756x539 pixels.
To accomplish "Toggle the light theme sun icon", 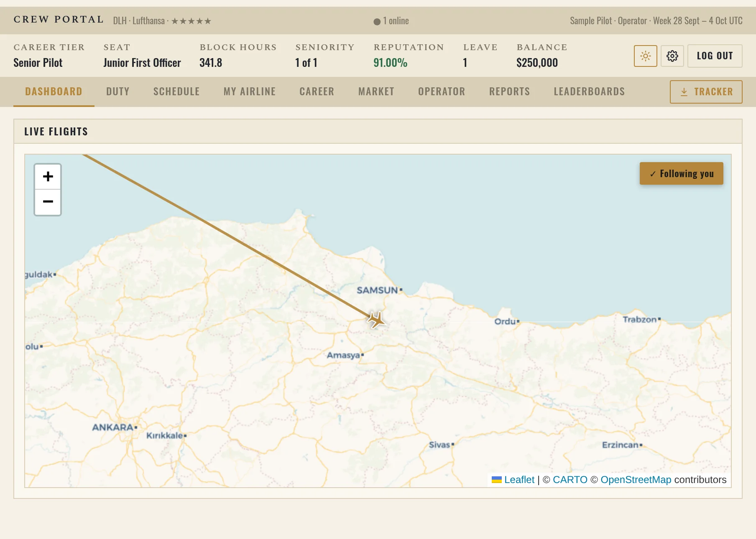I will (x=645, y=56).
